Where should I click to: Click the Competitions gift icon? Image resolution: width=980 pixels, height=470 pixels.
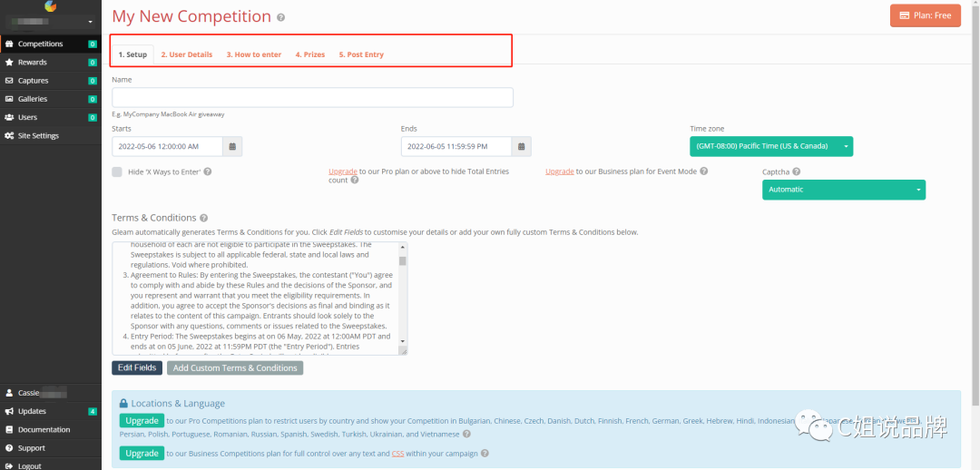9,44
